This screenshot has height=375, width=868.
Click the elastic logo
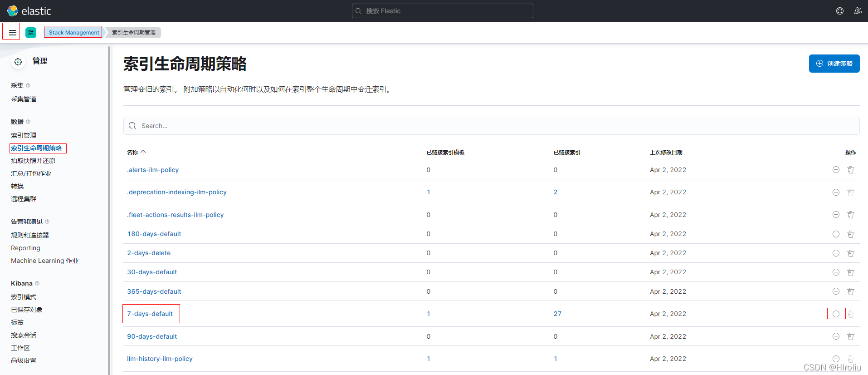[x=29, y=11]
